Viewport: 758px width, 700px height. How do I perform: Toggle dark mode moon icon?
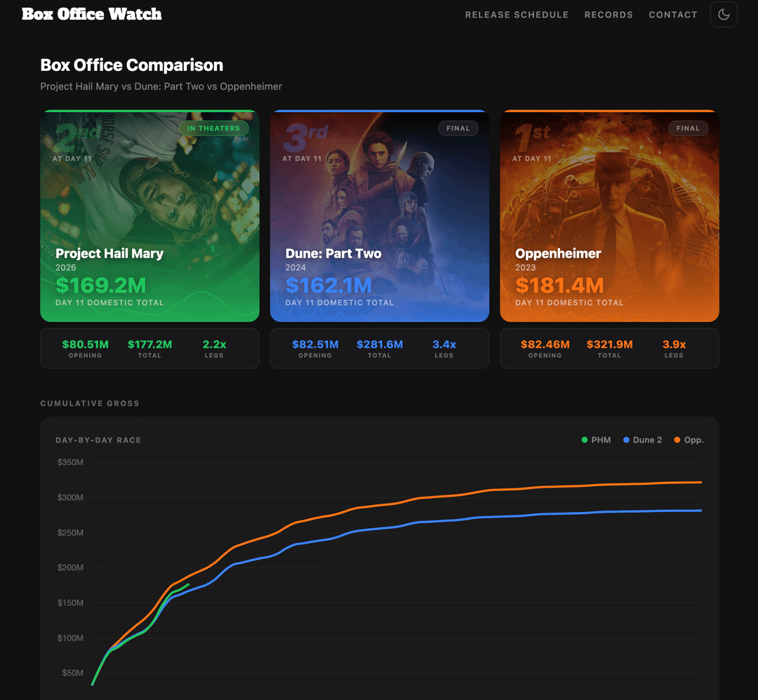point(724,15)
